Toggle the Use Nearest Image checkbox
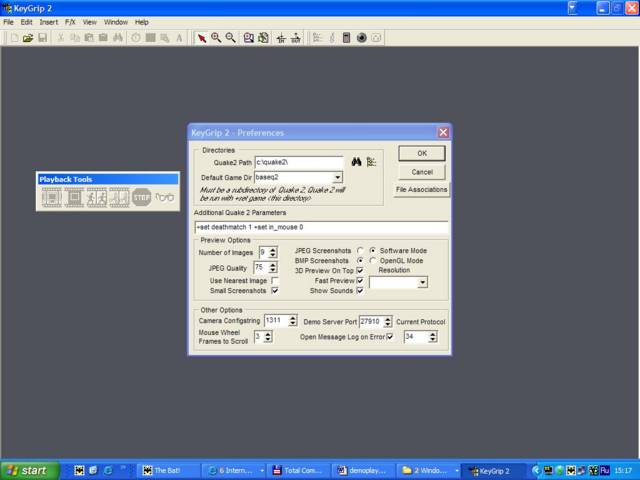 (275, 281)
